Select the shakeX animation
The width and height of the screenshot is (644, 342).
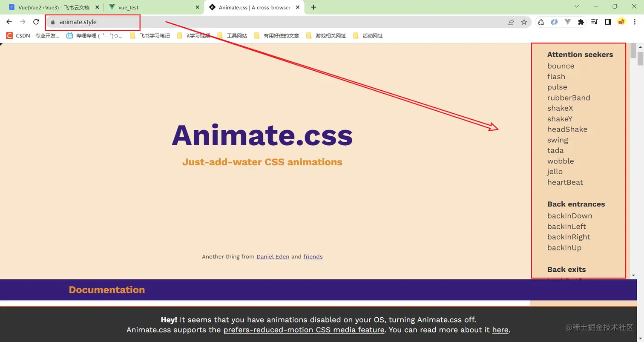click(x=560, y=108)
